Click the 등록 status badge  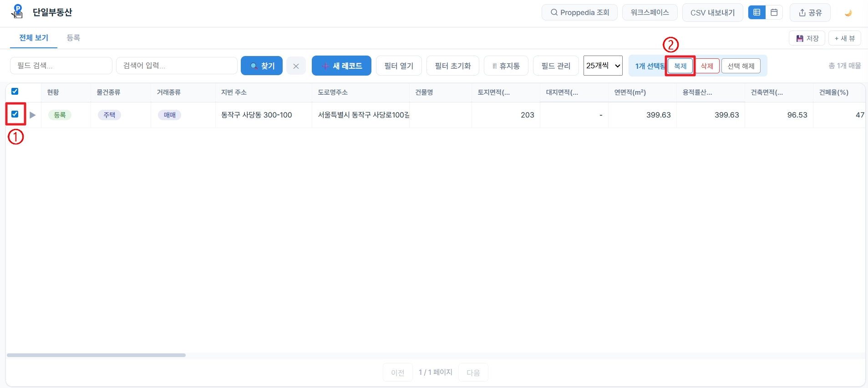60,115
